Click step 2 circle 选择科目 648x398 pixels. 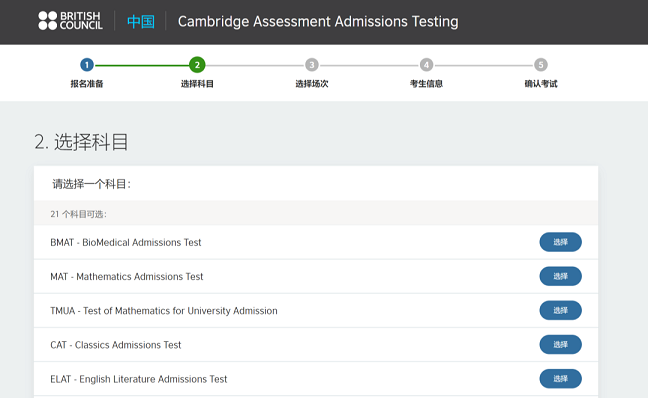coord(197,65)
